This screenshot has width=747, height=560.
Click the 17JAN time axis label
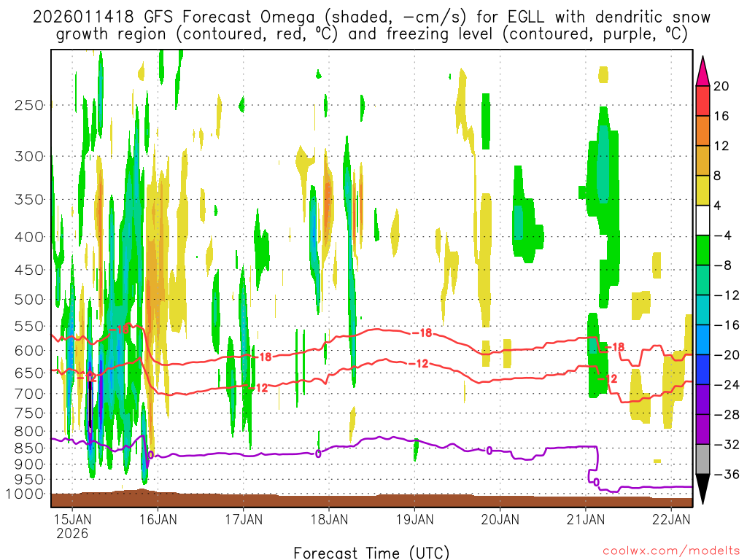244,519
